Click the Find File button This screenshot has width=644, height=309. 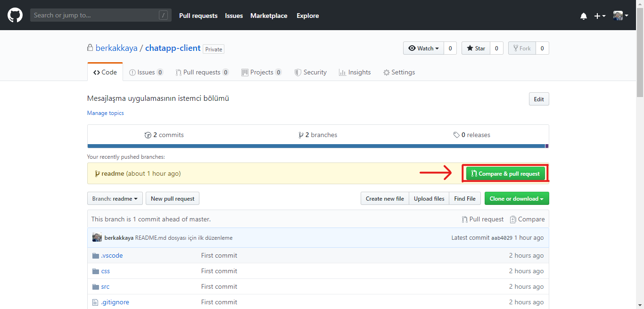point(465,198)
